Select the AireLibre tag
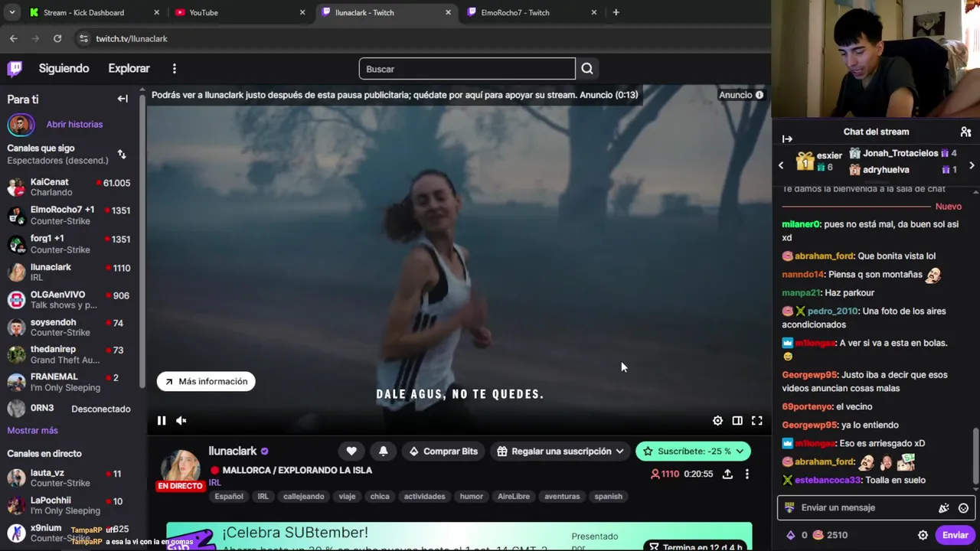 [514, 497]
